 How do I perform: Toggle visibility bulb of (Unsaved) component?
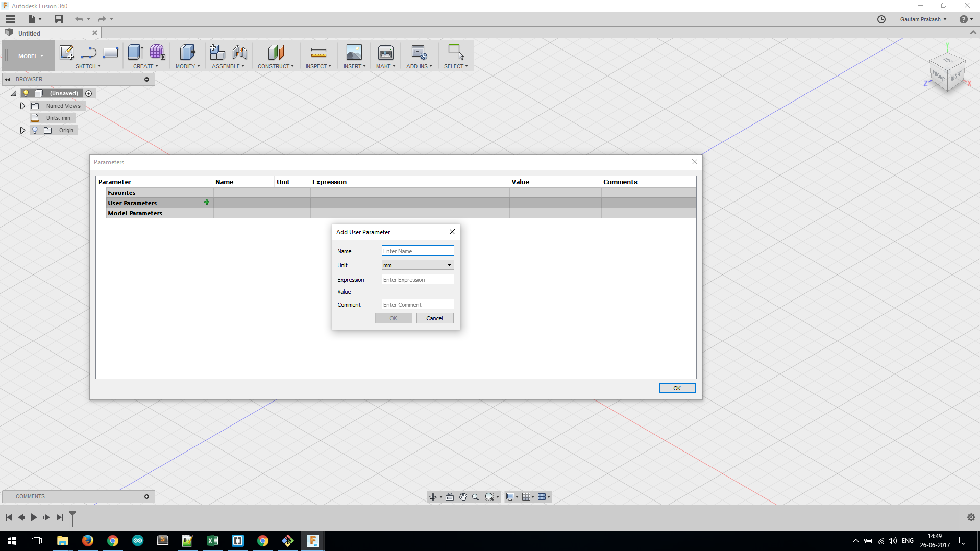click(x=26, y=93)
